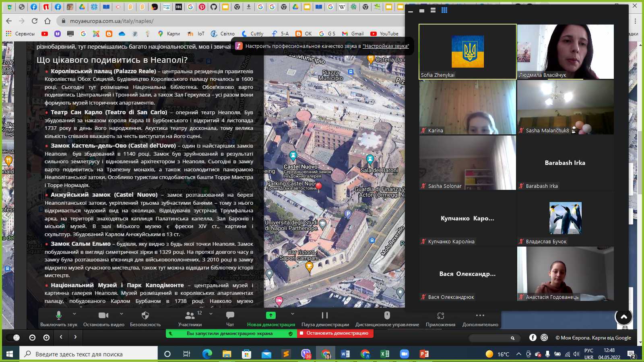Screen dimensions: 644x362
Task: Open the Приложения apps icon
Action: (440, 316)
